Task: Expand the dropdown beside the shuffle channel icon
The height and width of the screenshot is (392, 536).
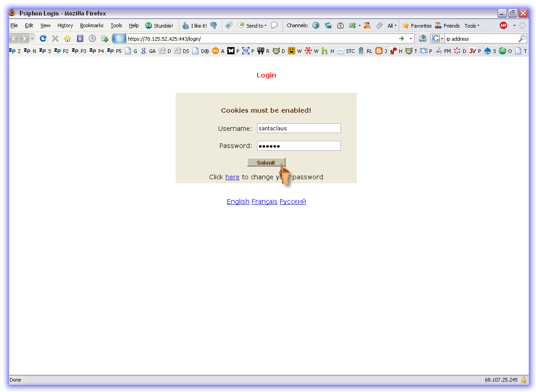Action: pyautogui.click(x=359, y=25)
